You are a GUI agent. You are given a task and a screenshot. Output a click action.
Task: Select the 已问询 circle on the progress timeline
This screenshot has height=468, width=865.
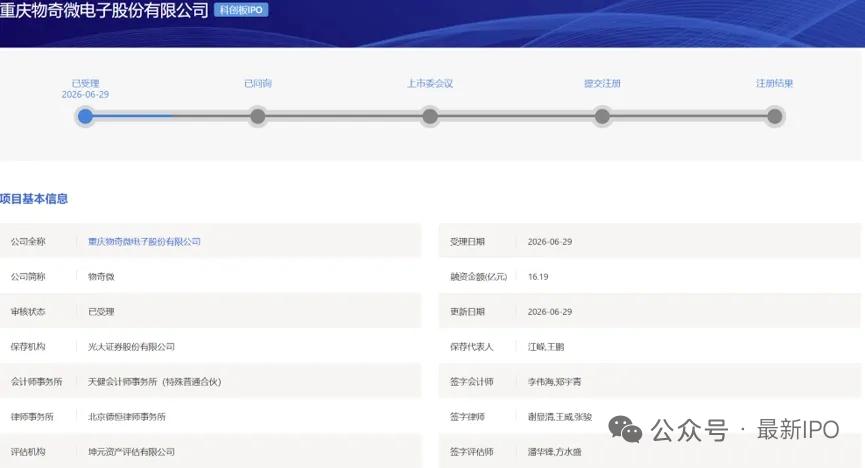pyautogui.click(x=258, y=116)
